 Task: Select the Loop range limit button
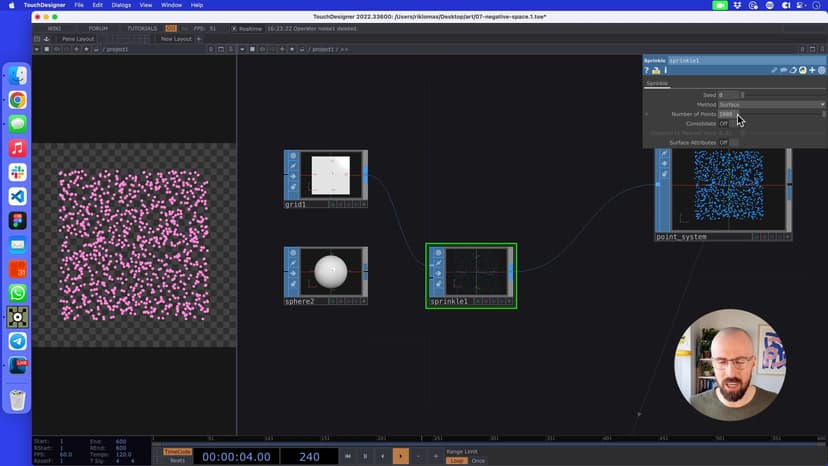point(456,461)
